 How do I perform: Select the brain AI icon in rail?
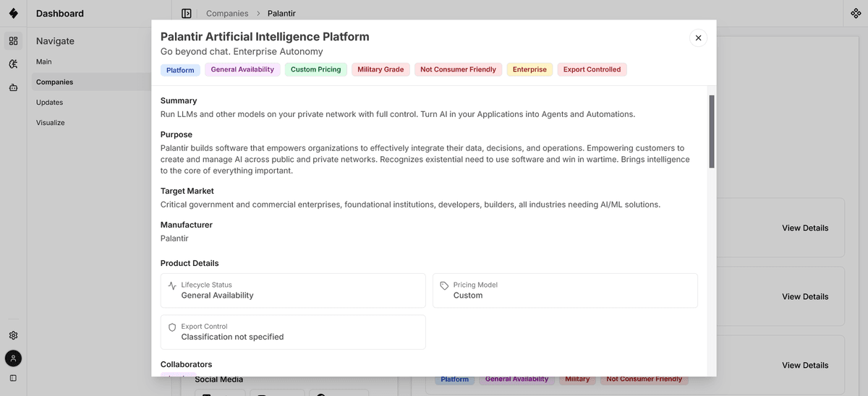pos(13,64)
